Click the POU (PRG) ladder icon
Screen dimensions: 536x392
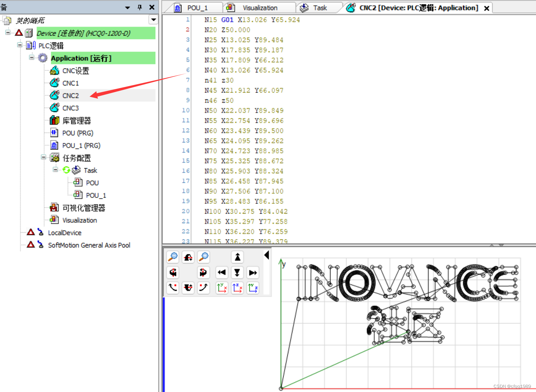tap(54, 133)
